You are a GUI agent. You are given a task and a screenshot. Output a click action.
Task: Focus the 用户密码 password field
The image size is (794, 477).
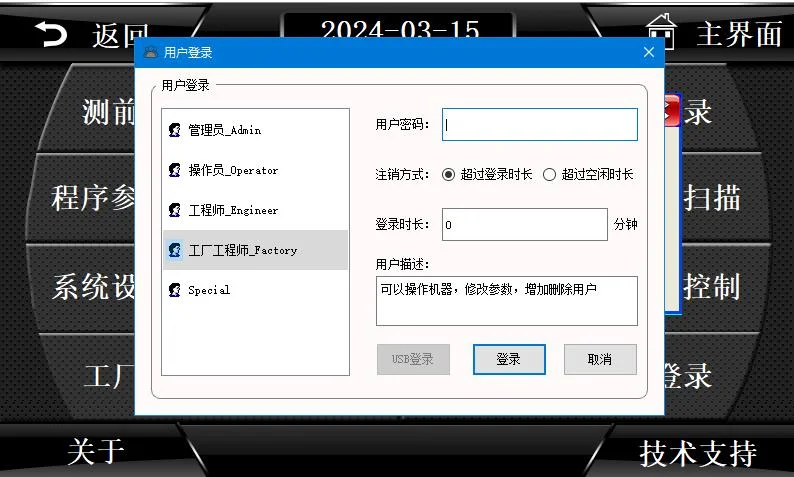pyautogui.click(x=540, y=125)
